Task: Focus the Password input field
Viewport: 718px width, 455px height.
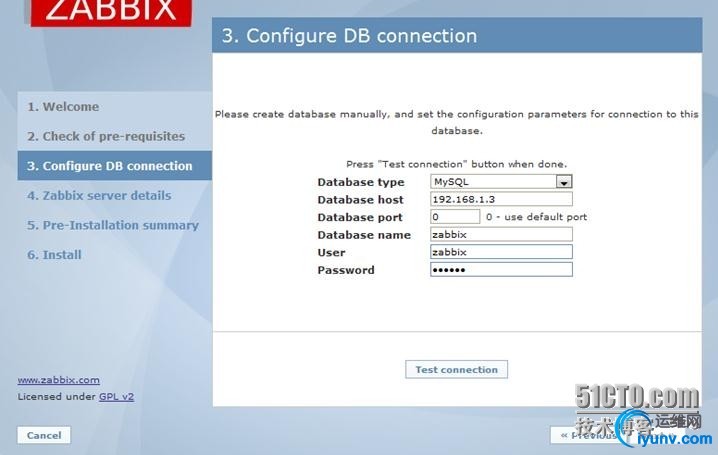Action: pos(501,270)
